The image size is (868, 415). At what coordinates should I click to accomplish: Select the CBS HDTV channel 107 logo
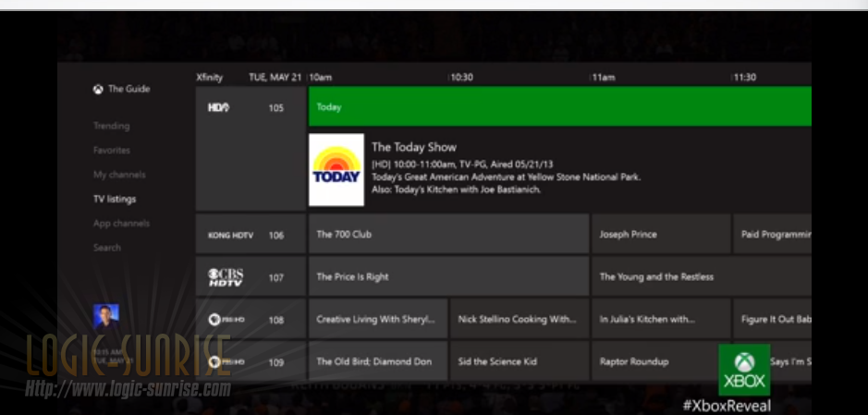tap(225, 276)
